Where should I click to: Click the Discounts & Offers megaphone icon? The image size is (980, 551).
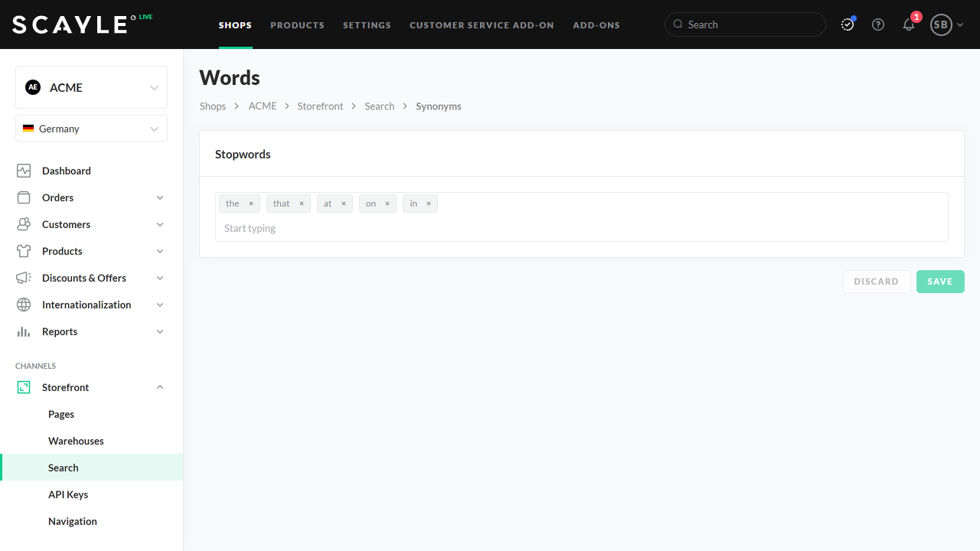[x=24, y=278]
